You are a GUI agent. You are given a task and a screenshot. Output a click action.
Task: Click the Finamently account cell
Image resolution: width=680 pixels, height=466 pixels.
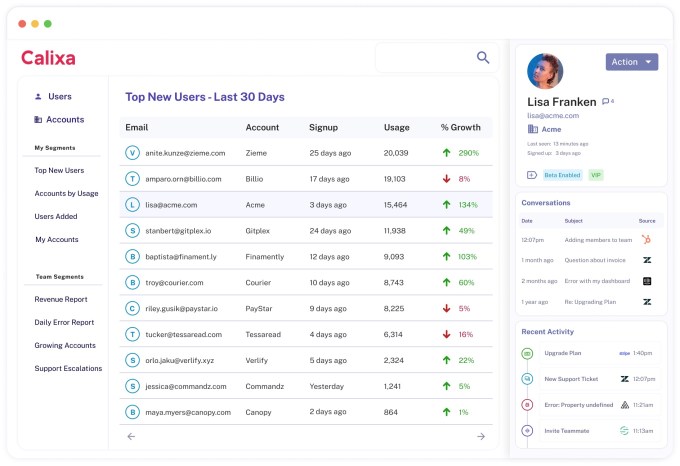point(265,257)
